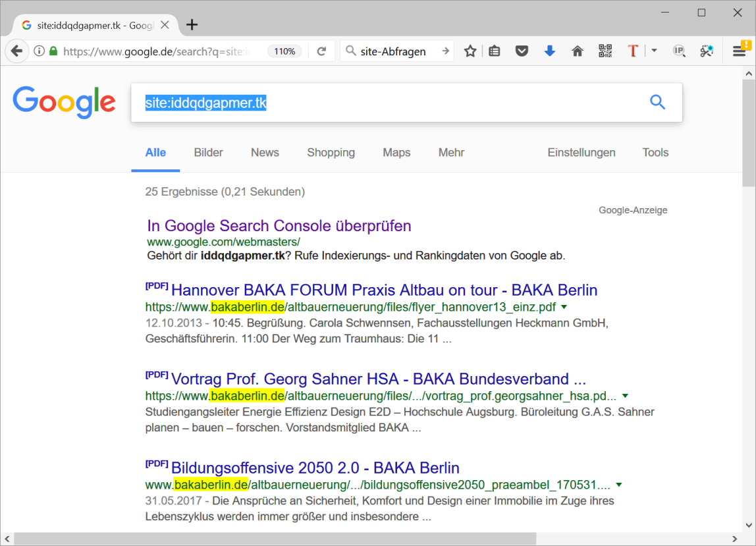Click the horizontal scrollbar thumb
This screenshot has width=756, height=546.
(275, 539)
